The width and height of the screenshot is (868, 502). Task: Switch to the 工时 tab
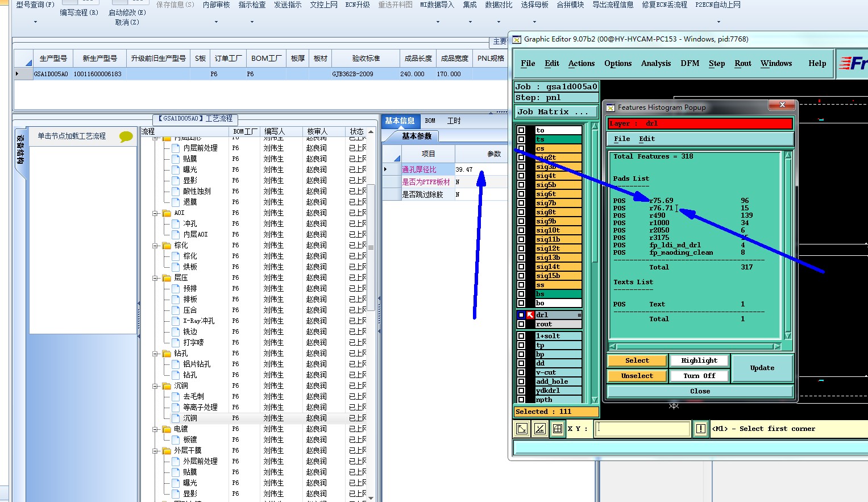pos(454,121)
